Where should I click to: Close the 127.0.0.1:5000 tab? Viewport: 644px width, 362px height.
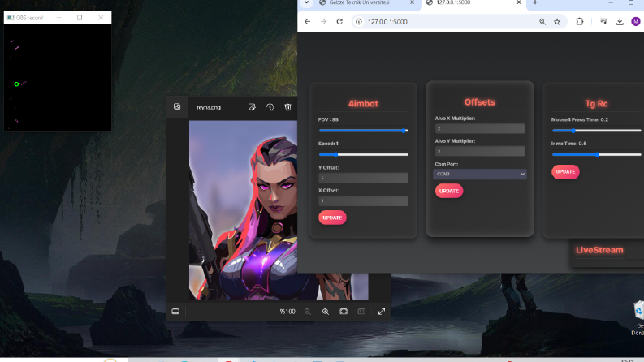tap(519, 3)
